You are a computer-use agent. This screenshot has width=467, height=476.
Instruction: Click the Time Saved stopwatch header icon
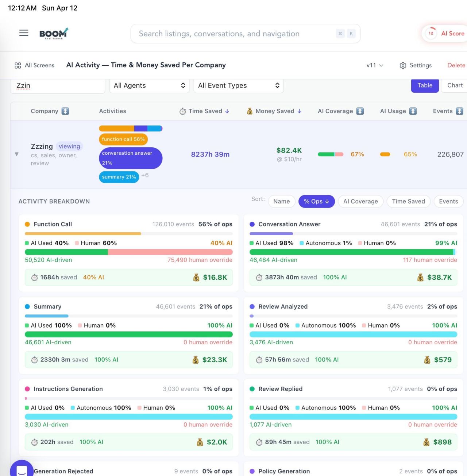(182, 111)
